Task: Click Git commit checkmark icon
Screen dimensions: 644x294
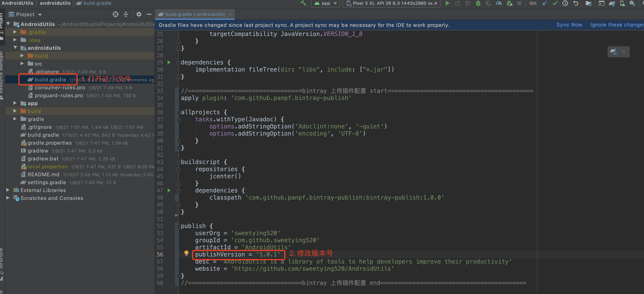Action: click(555, 3)
